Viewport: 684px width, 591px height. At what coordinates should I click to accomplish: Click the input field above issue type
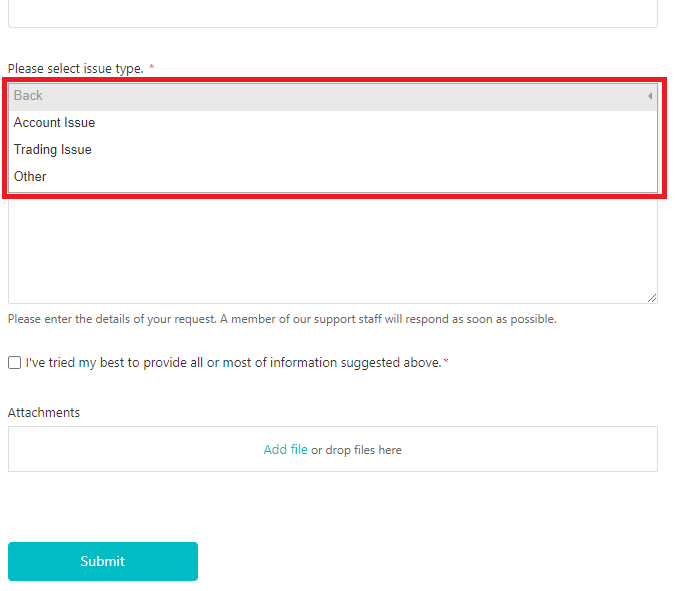pos(332,14)
